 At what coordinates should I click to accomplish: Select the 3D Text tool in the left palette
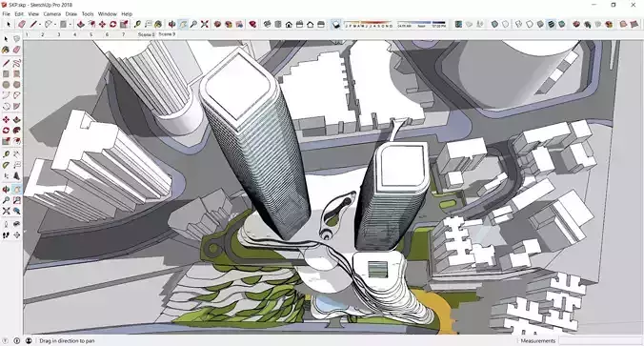point(16,175)
